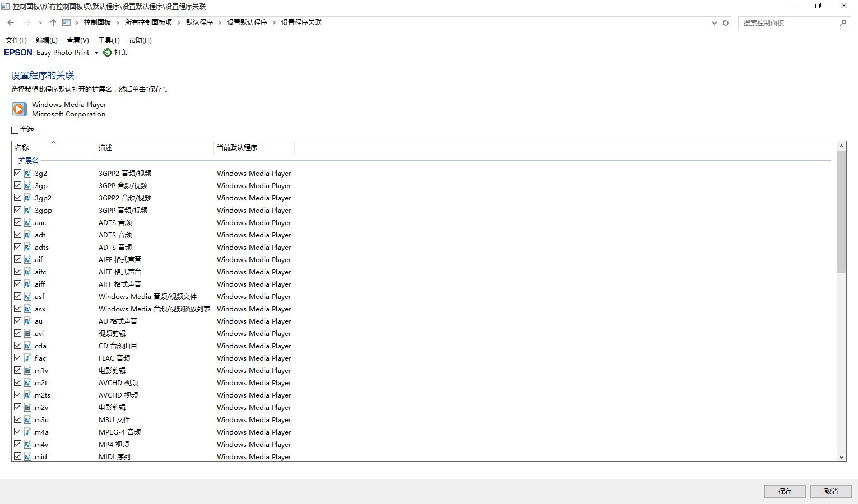The image size is (858, 504).
Task: Open the address bar history dropdown
Action: [x=714, y=22]
